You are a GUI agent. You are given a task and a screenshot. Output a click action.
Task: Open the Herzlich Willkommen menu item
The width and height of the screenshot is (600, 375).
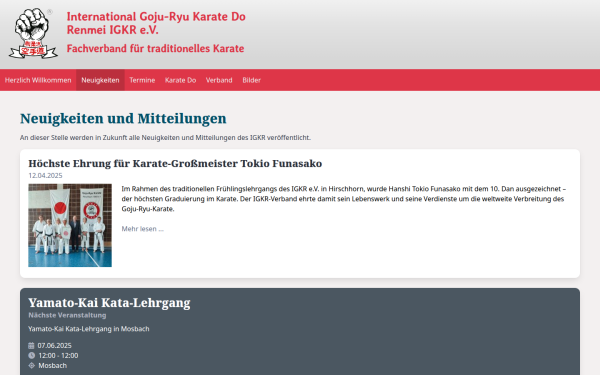(x=38, y=80)
